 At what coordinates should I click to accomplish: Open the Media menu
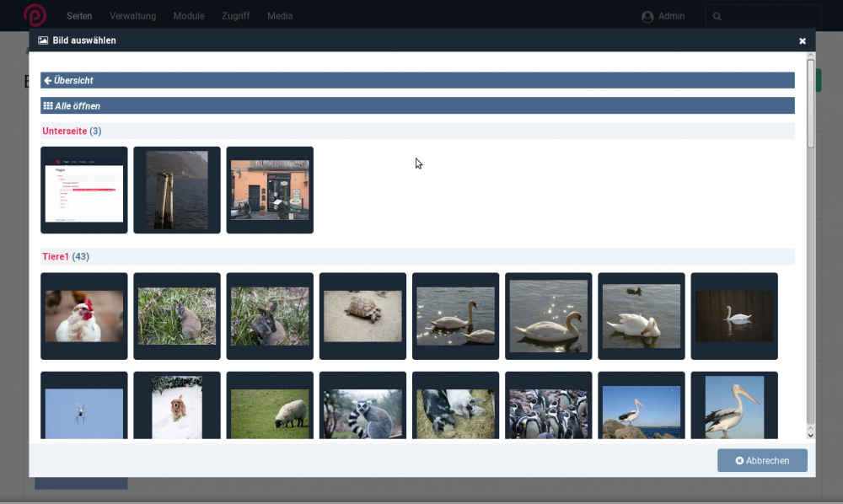click(x=280, y=16)
